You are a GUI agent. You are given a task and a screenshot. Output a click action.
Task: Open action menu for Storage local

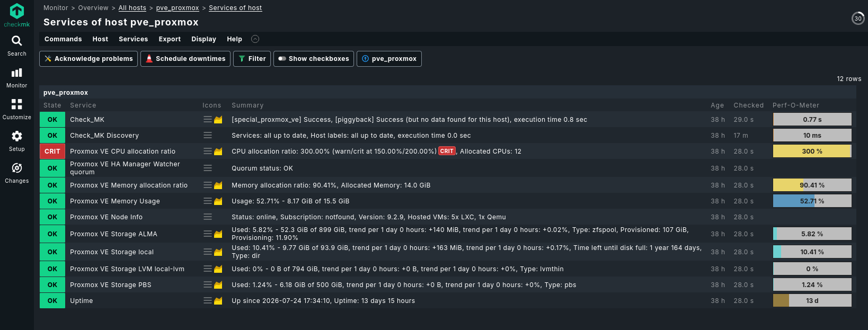[x=208, y=252]
